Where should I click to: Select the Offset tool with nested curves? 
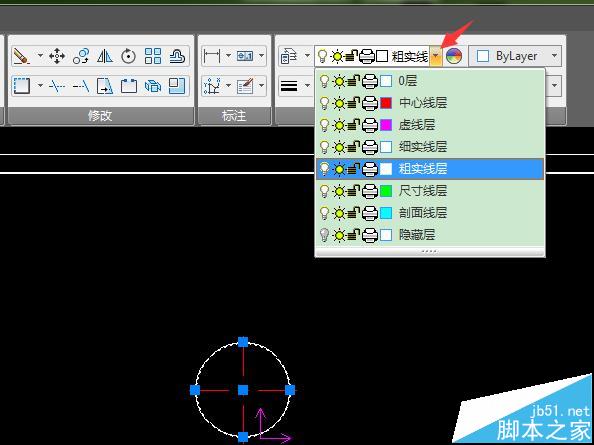[x=177, y=56]
